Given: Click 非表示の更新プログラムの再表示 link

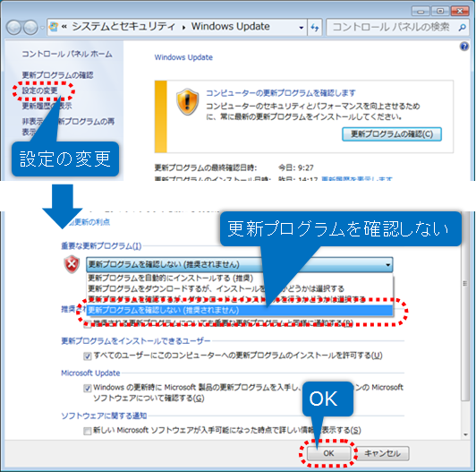Looking at the screenshot, I should tap(68, 126).
